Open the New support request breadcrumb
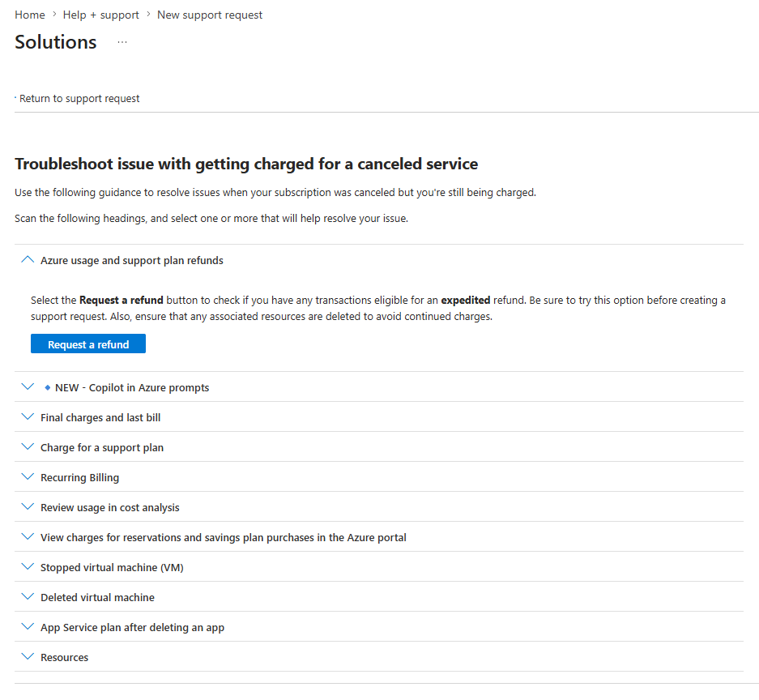This screenshot has height=700, width=759. (210, 15)
